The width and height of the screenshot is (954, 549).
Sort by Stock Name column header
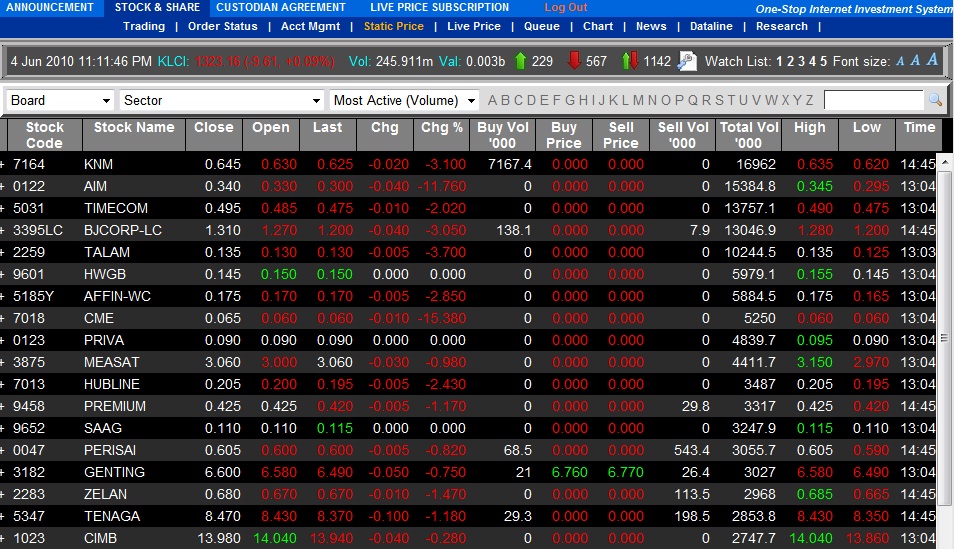tap(134, 135)
